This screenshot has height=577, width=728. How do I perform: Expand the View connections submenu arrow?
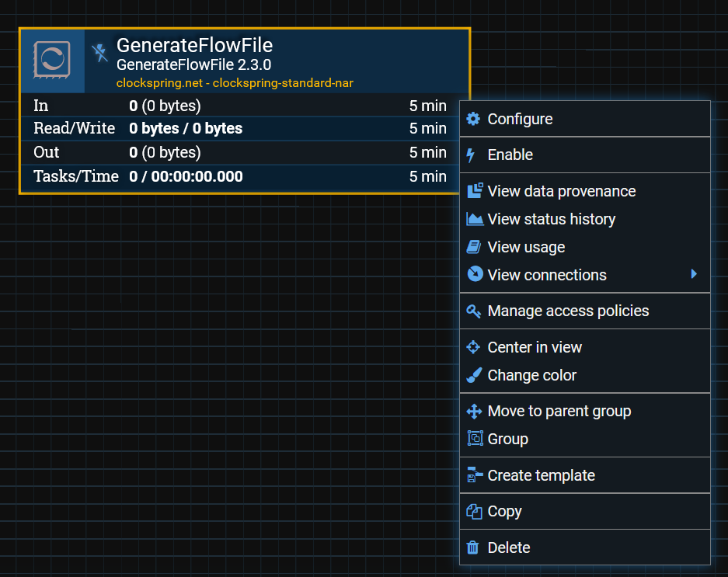pyautogui.click(x=694, y=274)
